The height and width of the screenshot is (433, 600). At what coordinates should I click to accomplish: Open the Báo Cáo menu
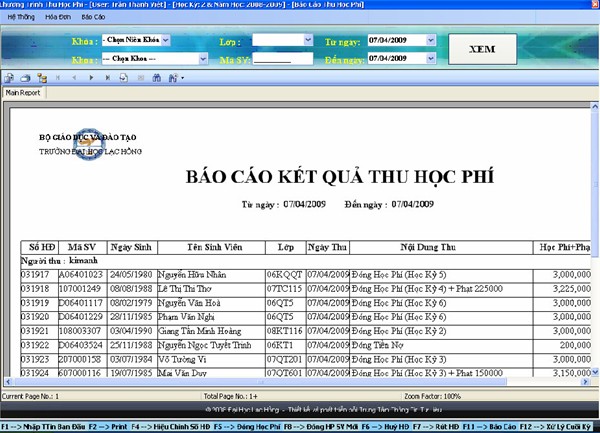(92, 17)
